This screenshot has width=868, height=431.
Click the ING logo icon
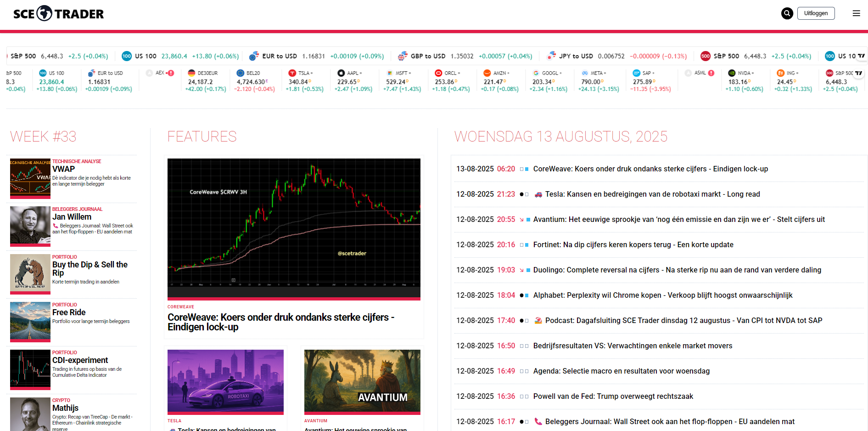[780, 73]
